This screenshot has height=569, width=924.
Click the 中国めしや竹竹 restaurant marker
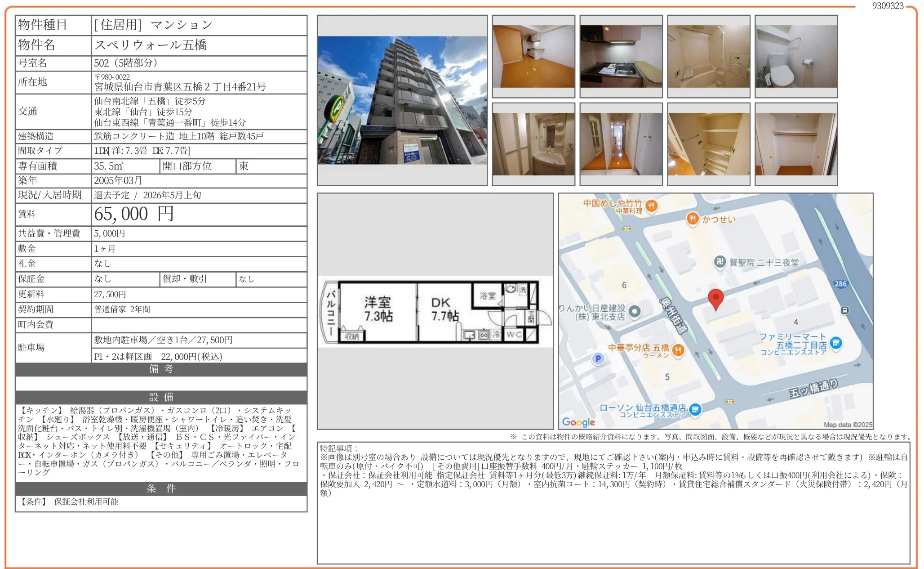tap(651, 206)
